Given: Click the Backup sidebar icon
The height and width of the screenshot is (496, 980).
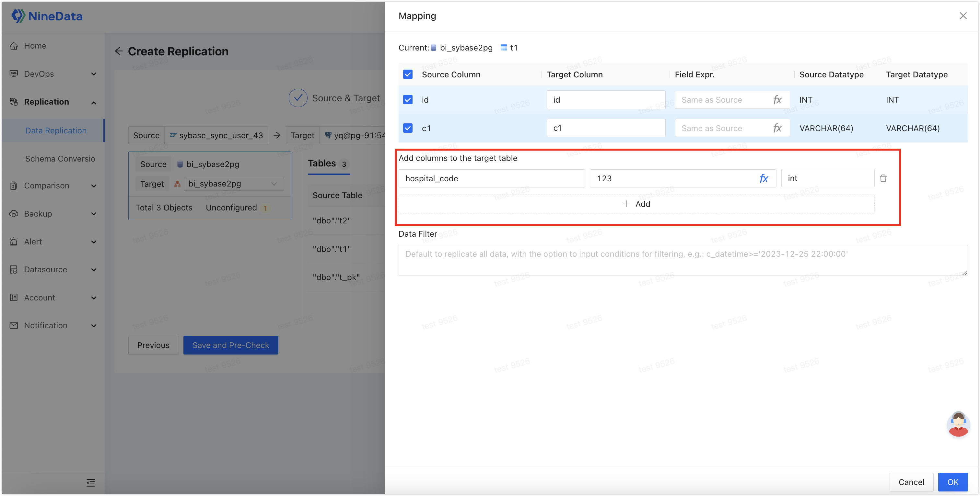Looking at the screenshot, I should (x=14, y=214).
